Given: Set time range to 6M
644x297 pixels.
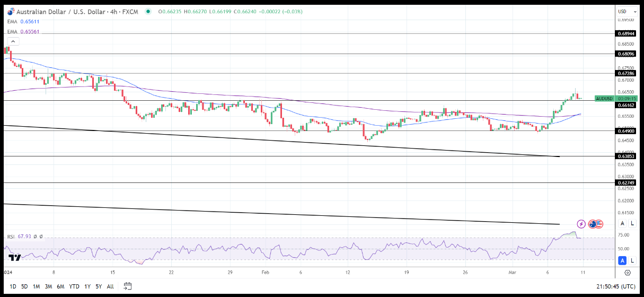Looking at the screenshot, I should pyautogui.click(x=60, y=286).
